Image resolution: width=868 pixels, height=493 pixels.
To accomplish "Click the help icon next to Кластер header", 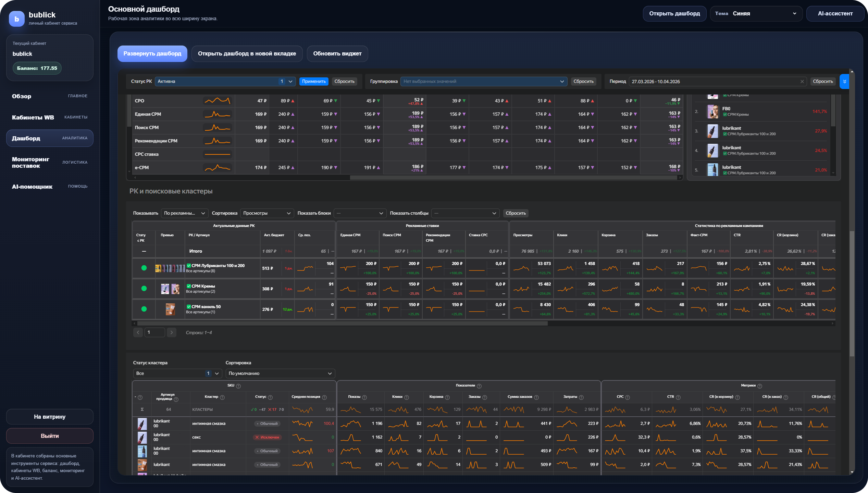I will (222, 397).
